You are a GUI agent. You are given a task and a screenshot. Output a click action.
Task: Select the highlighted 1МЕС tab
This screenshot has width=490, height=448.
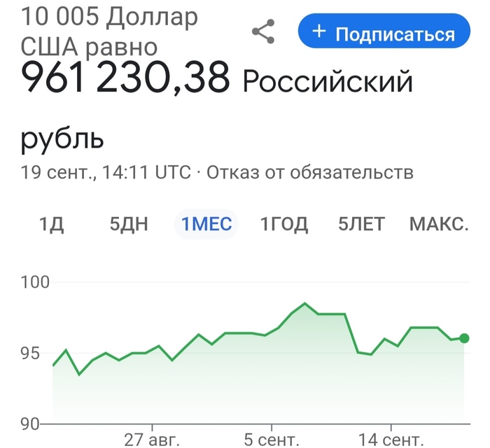[206, 225]
